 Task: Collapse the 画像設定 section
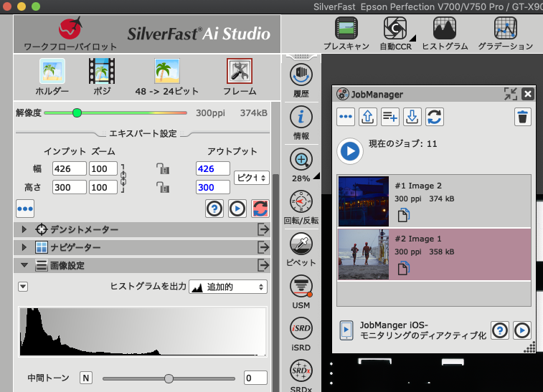click(24, 265)
